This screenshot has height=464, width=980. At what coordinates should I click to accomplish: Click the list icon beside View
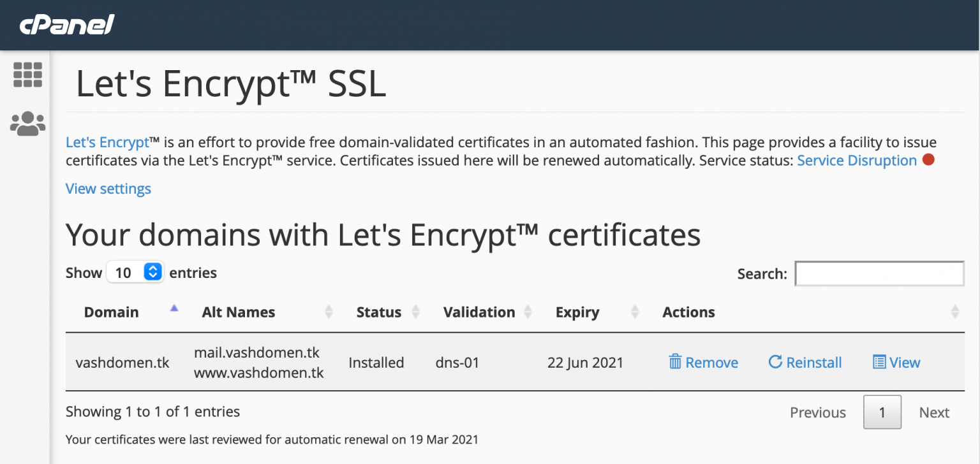tap(879, 363)
